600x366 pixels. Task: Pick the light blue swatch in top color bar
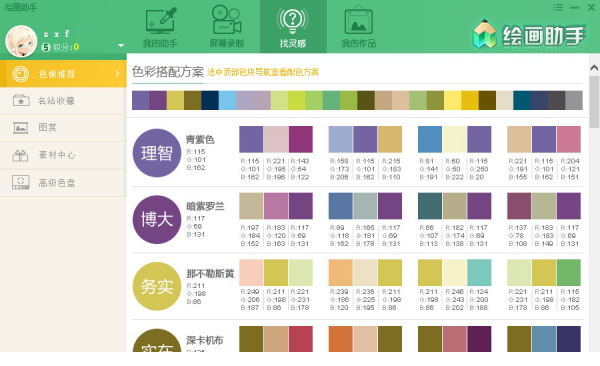click(x=227, y=100)
